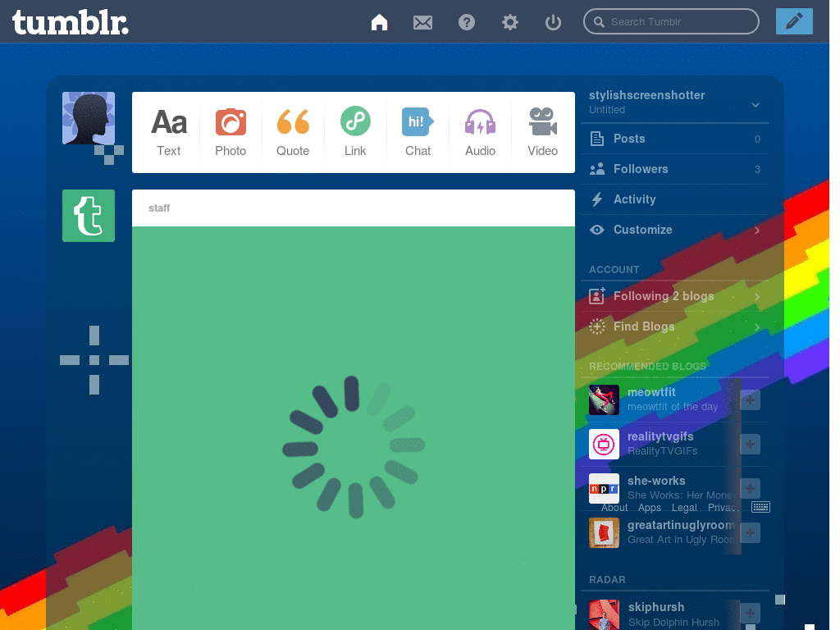
Task: Open the skiphursh radar blog link
Action: (656, 607)
